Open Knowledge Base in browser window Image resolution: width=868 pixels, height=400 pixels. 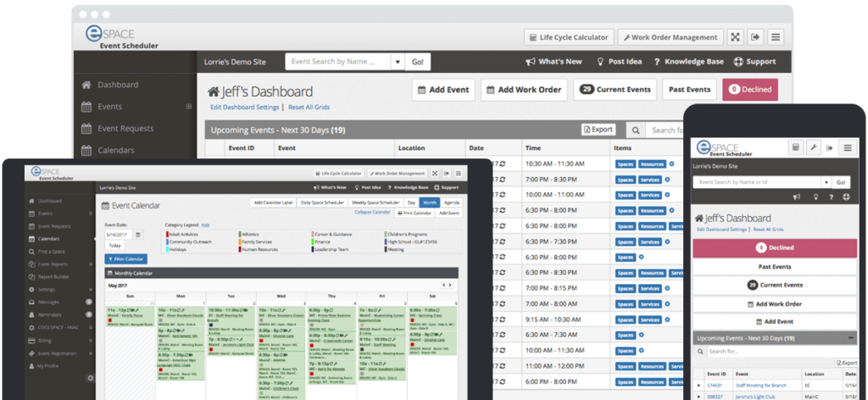pos(688,61)
